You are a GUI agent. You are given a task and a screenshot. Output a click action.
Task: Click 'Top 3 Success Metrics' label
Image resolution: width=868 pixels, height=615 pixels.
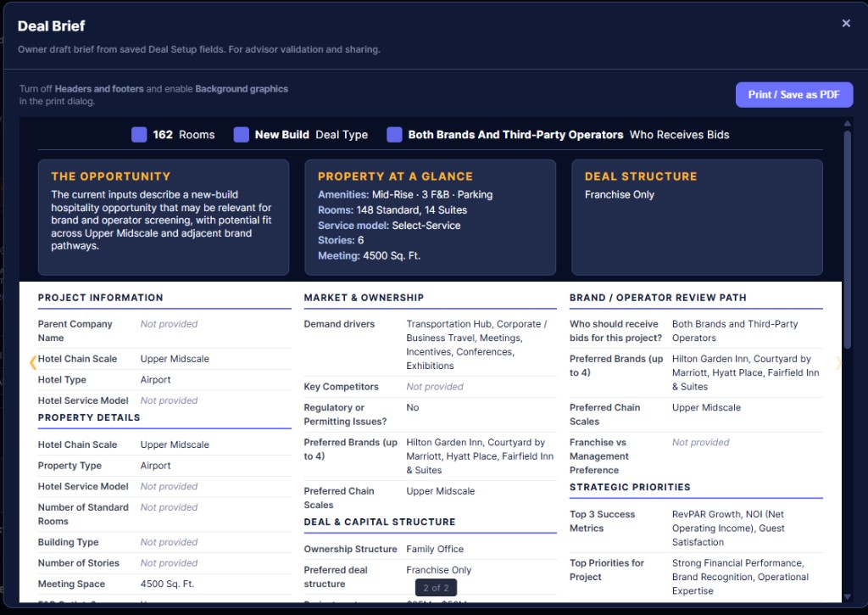coord(603,522)
